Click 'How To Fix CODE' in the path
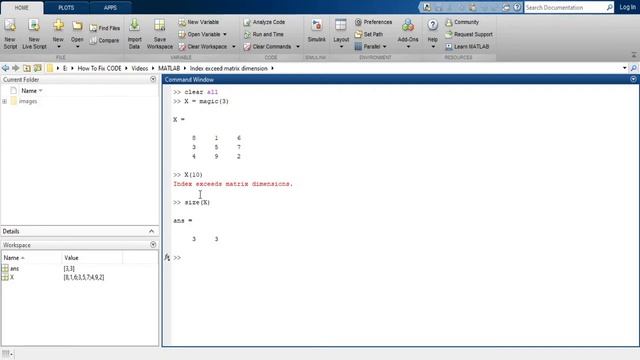The image size is (640, 360). [x=99, y=68]
